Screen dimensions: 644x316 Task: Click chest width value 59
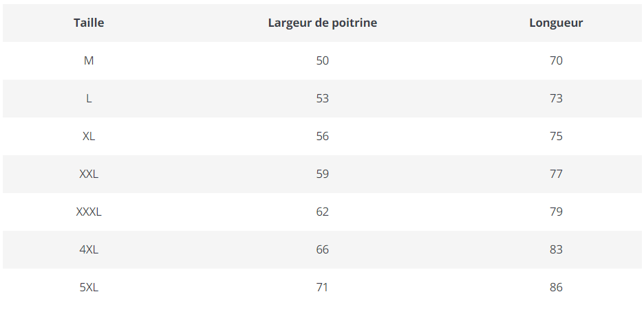coord(322,174)
